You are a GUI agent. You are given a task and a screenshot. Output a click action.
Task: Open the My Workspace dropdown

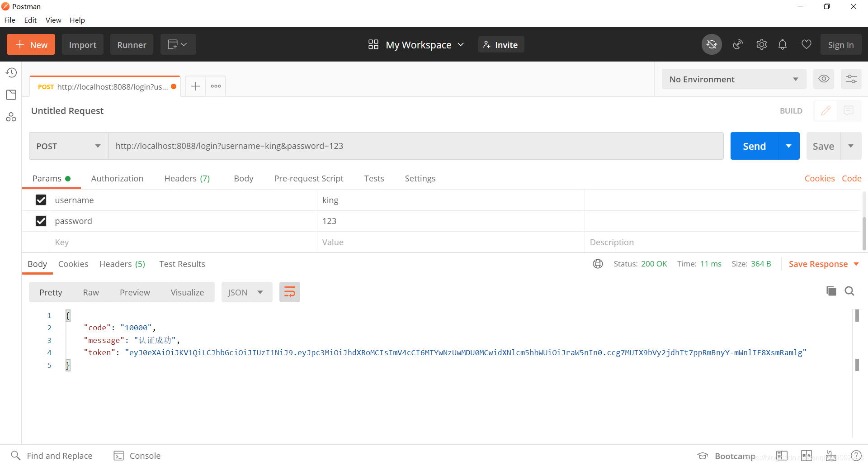(416, 45)
